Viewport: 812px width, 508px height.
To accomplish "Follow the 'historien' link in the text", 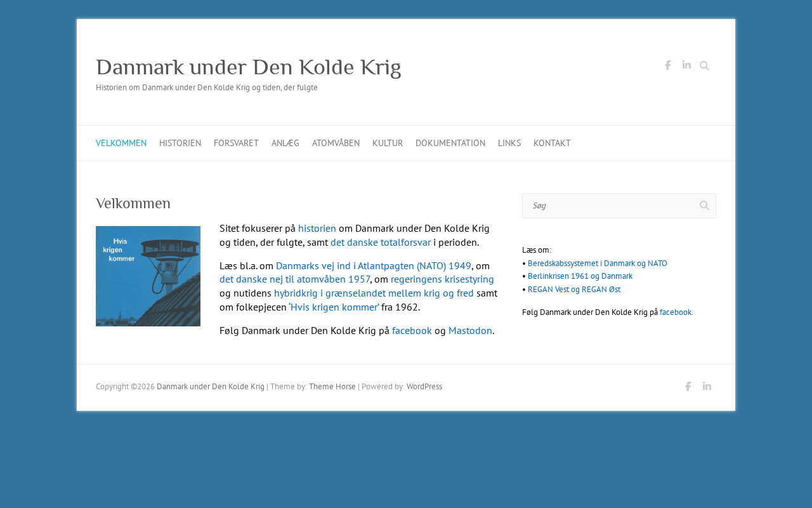I will click(317, 229).
